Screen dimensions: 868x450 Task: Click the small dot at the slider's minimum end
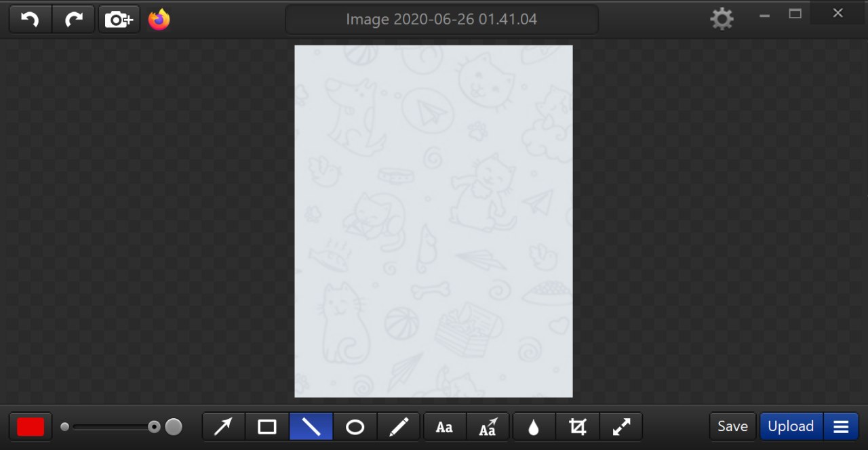[x=65, y=427]
